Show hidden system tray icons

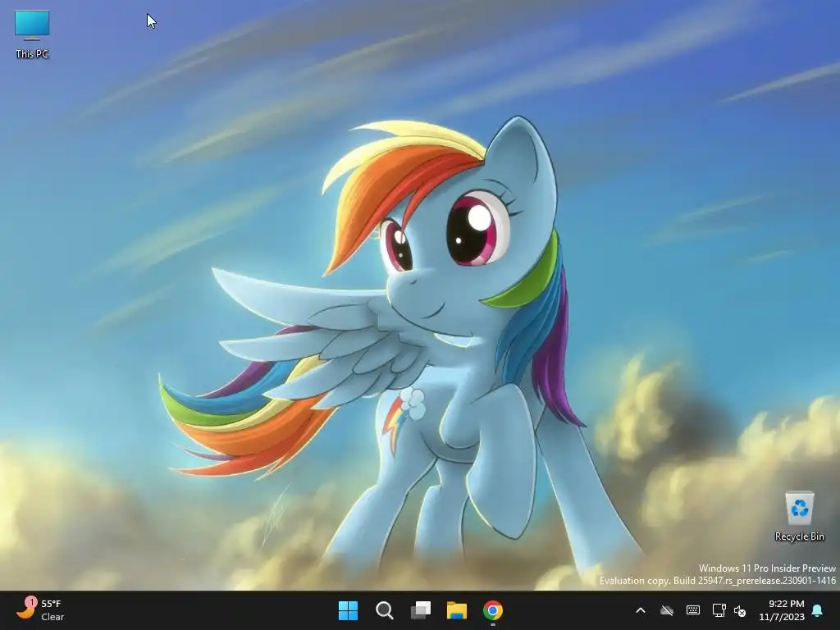pyautogui.click(x=640, y=610)
